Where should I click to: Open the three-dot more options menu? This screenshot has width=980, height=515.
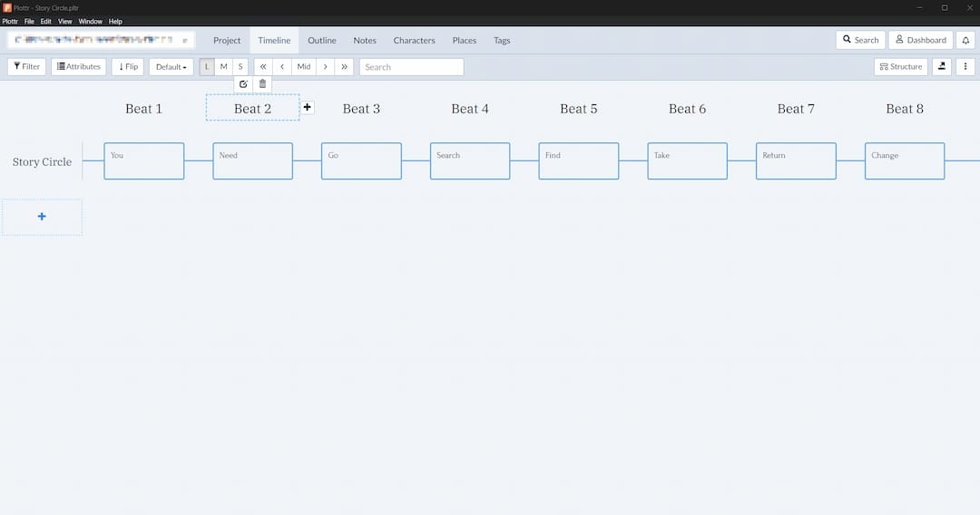[x=965, y=67]
